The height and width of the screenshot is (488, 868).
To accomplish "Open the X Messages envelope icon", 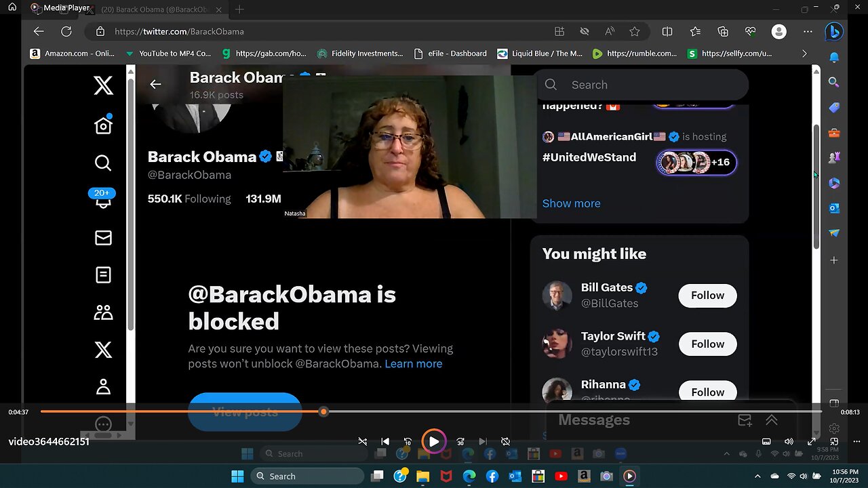I will point(103,238).
